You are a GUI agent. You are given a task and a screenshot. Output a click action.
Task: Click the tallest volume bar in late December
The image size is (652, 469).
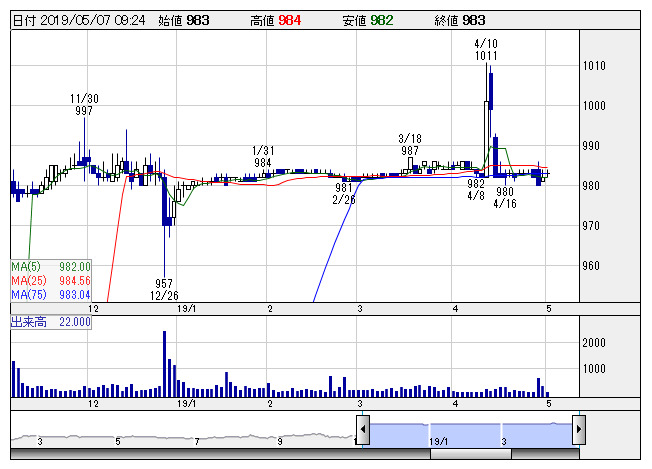pyautogui.click(x=165, y=364)
